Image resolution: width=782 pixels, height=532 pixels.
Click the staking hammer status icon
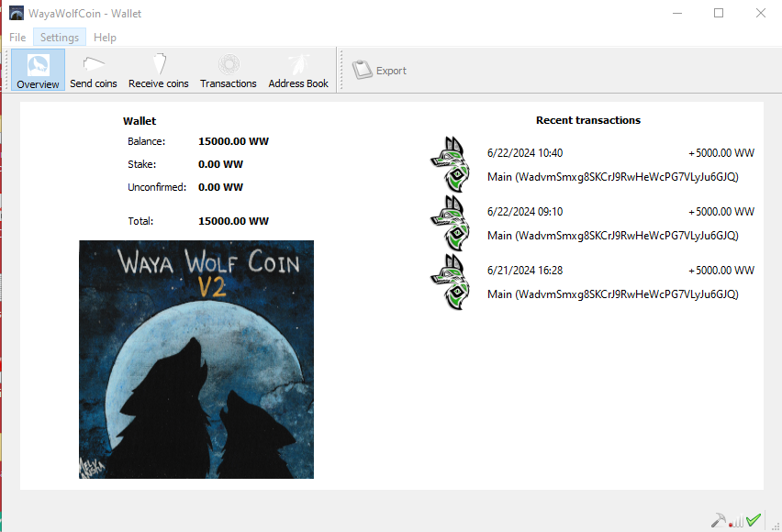coord(718,520)
